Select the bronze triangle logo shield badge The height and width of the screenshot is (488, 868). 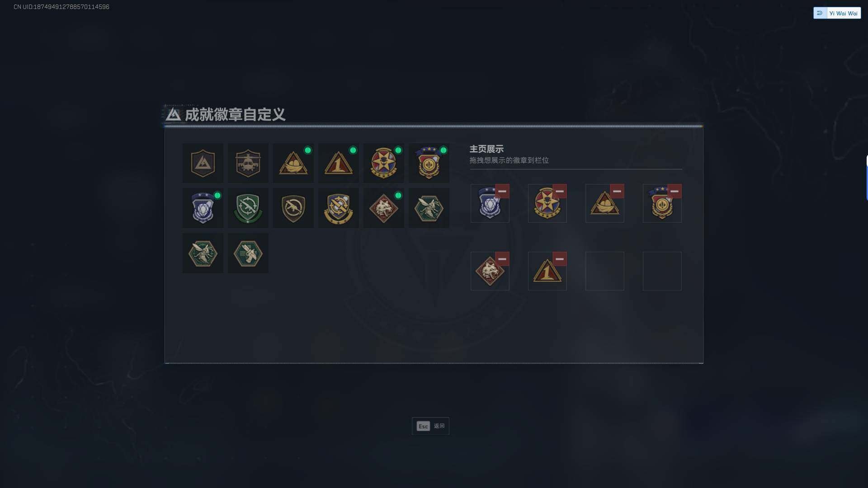203,163
